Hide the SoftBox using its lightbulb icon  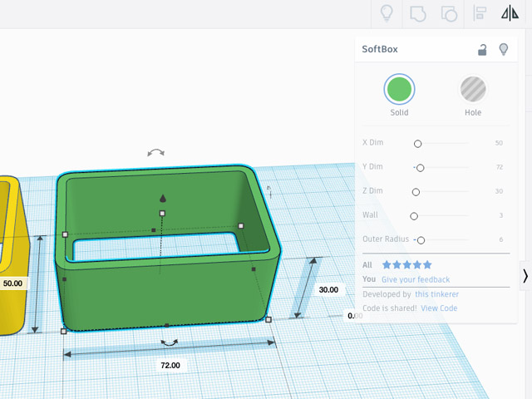click(503, 50)
